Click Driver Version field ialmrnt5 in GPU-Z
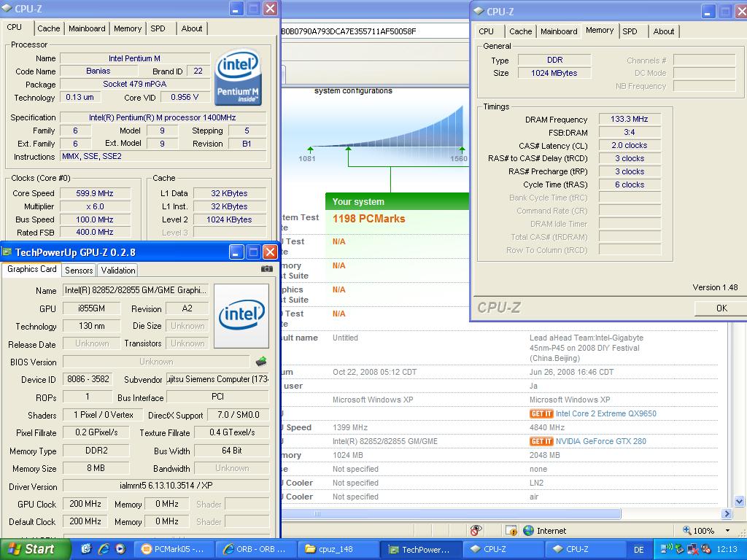Image resolution: width=747 pixels, height=560 pixels. pyautogui.click(x=166, y=486)
